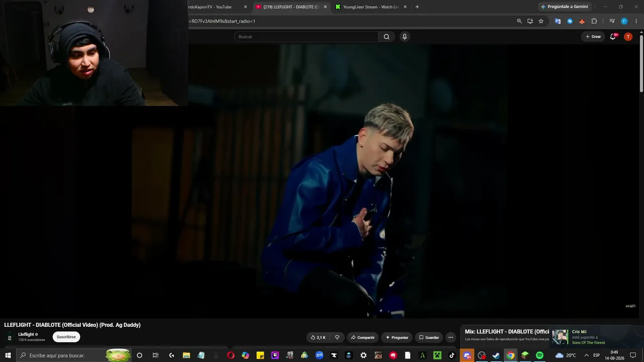Click the install app icon in address bar
Screen dimensions: 644x362
(530, 21)
